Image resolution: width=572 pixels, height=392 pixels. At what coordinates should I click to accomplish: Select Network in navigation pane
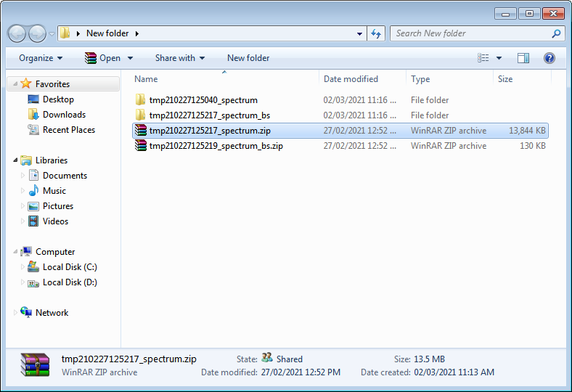tap(52, 313)
